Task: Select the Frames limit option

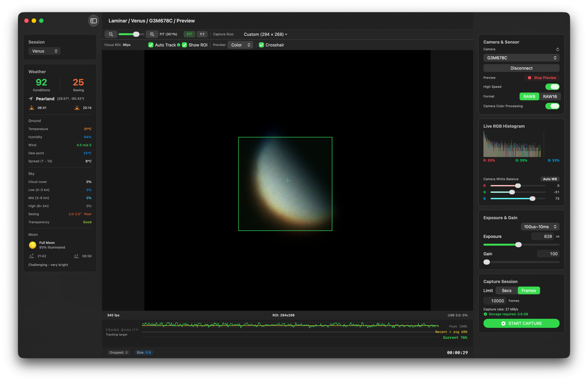Action: (x=529, y=291)
